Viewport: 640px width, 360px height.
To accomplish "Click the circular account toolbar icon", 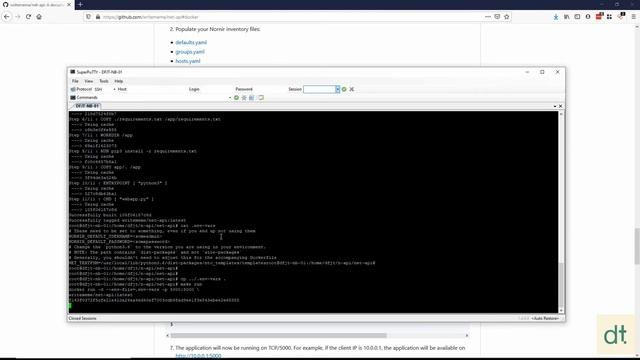I will tap(588, 17).
